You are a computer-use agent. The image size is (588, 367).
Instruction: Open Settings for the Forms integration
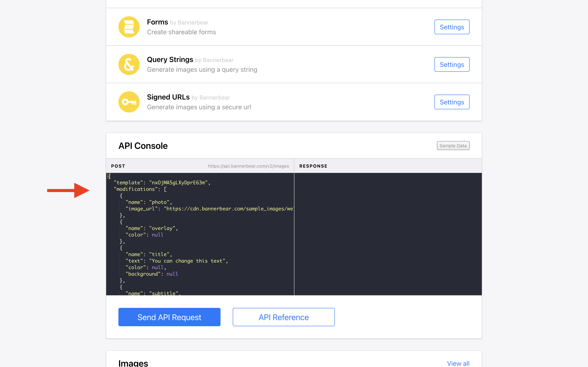[x=452, y=27]
